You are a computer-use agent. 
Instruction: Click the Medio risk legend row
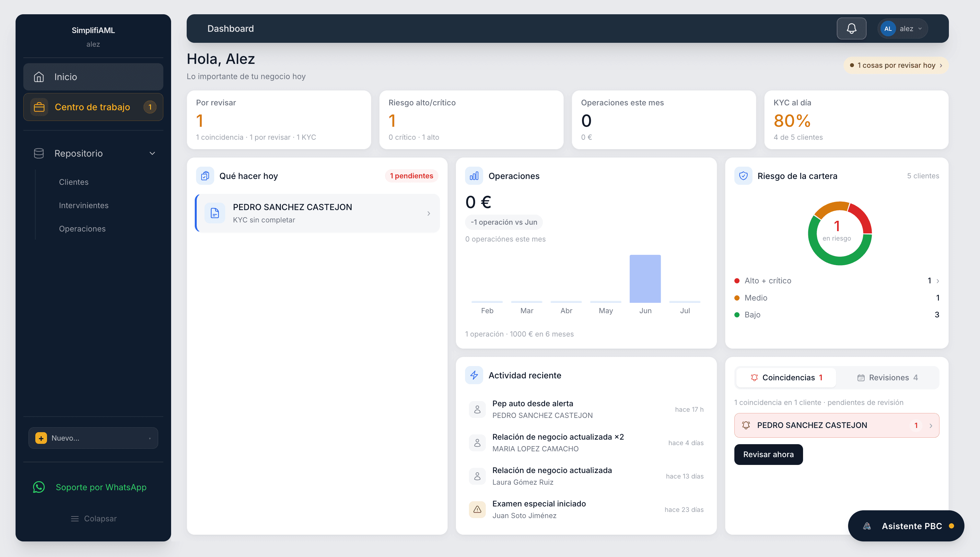click(x=837, y=298)
